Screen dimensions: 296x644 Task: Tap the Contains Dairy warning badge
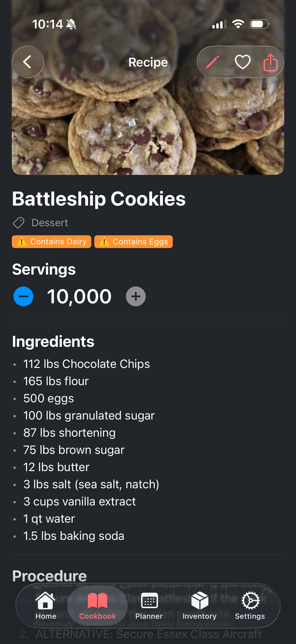coord(52,241)
